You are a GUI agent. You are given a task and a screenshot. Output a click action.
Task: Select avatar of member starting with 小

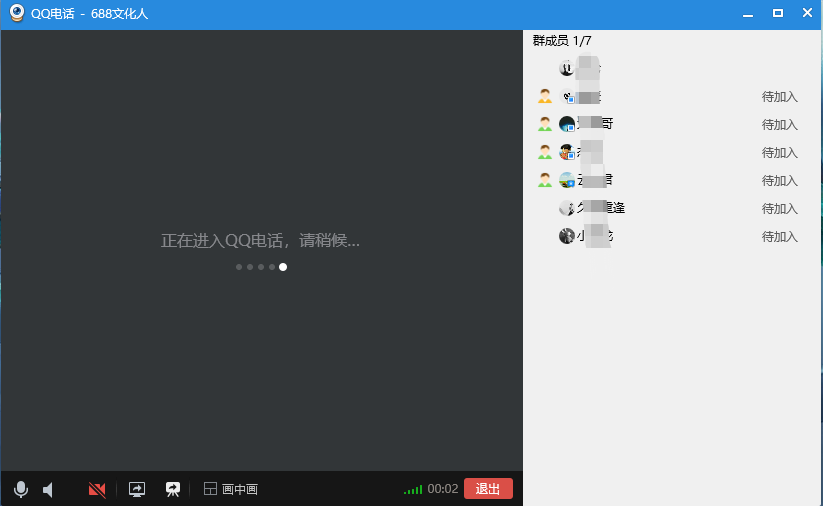[567, 236]
